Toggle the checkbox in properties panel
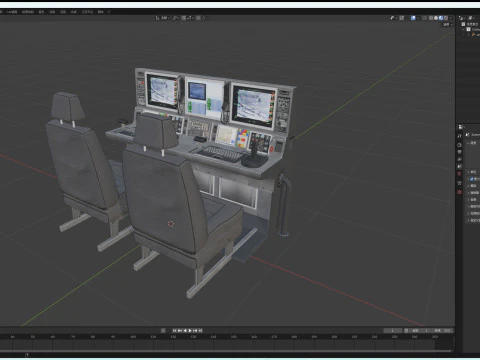 (x=472, y=179)
